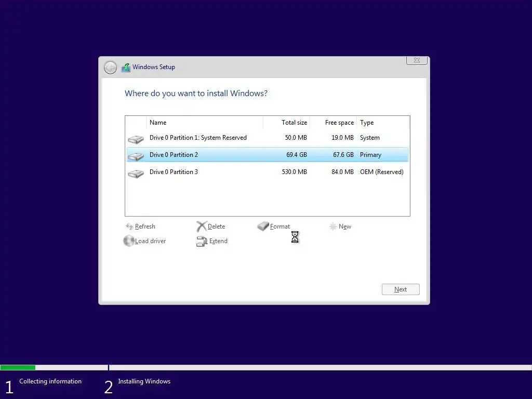Click the Load driver link
Image resolution: width=532 pixels, height=399 pixels.
tap(150, 241)
